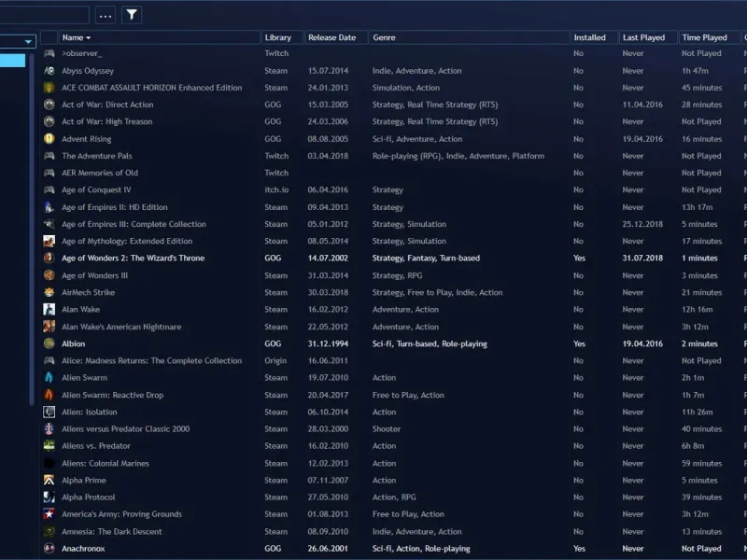This screenshot has width=747, height=560.
Task: Sort by Release Date column header
Action: click(x=336, y=37)
